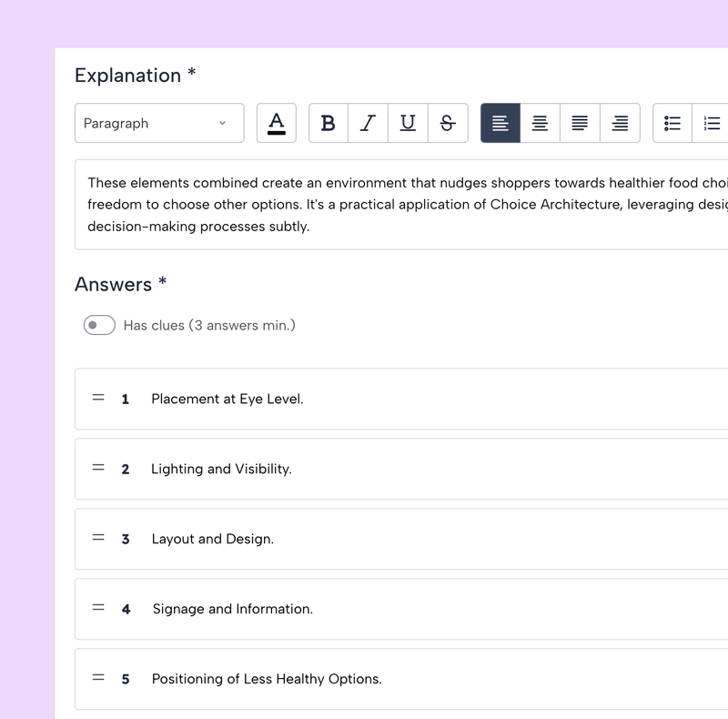This screenshot has width=728, height=719.
Task: Align text left
Action: [x=500, y=124]
